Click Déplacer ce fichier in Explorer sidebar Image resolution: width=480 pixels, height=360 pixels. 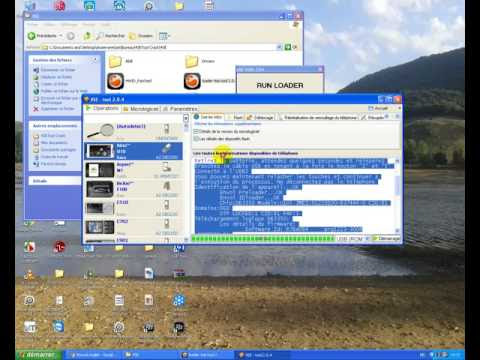53,77
